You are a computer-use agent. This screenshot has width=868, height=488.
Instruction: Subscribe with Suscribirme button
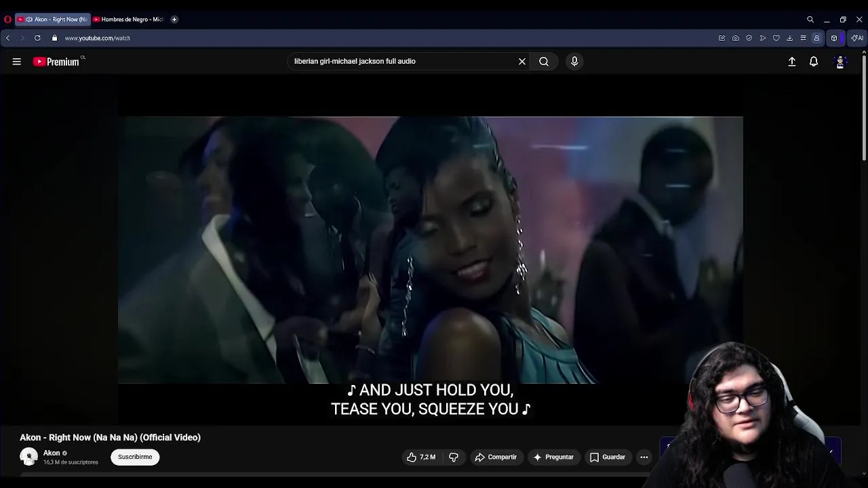[x=135, y=457]
